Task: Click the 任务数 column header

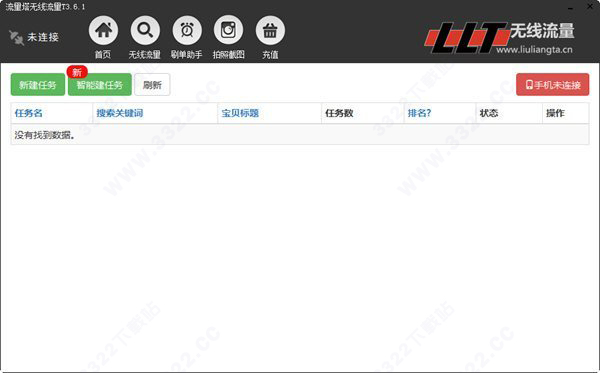Action: coord(339,113)
